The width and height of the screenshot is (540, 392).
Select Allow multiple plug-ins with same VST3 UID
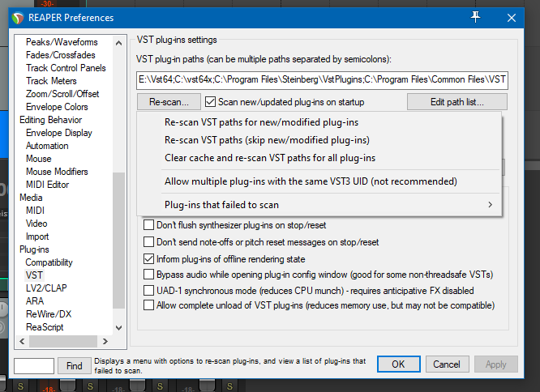[311, 181]
